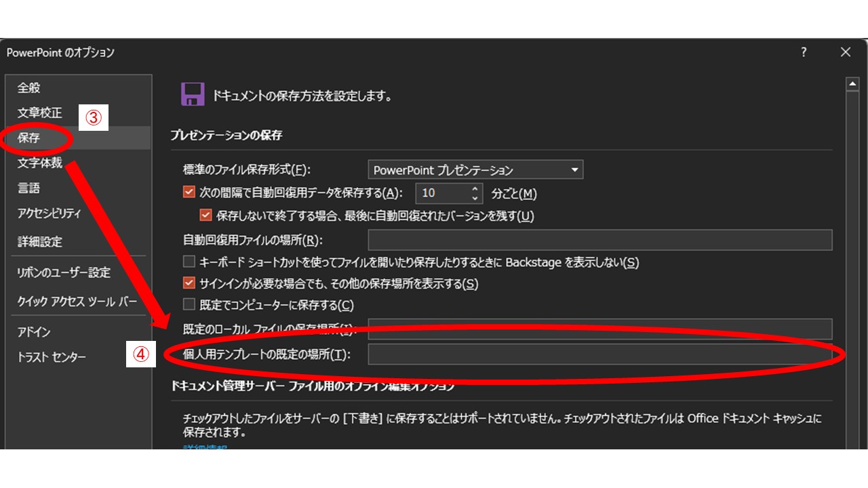
Task: Click the personal templates default location field
Action: [599, 354]
